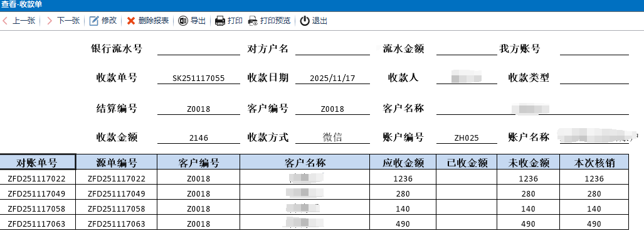
Task: Click the 收款类型 empty field
Action: point(594,78)
